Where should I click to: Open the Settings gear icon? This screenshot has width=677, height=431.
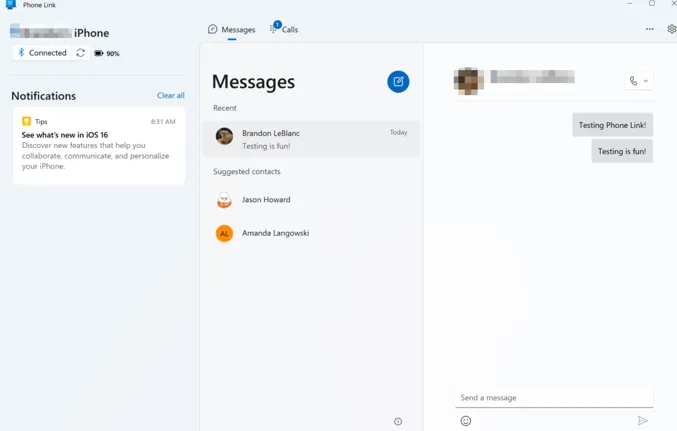click(x=672, y=29)
